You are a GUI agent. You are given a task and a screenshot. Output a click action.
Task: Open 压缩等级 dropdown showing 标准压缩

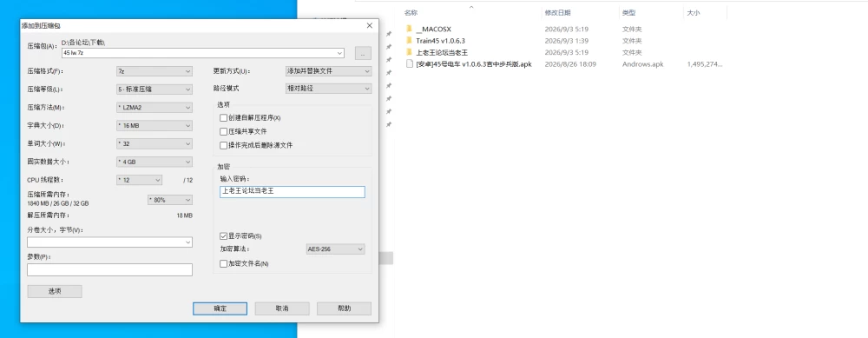click(154, 89)
